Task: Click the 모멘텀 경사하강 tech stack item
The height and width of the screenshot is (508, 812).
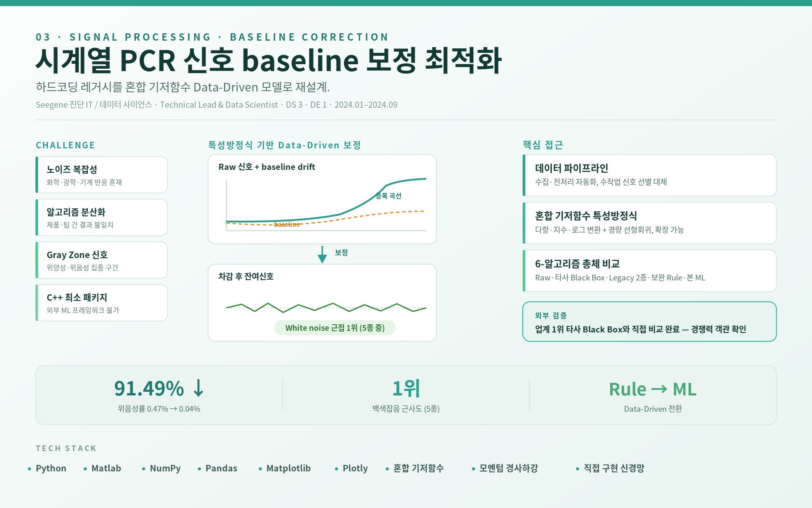Action: 509,469
